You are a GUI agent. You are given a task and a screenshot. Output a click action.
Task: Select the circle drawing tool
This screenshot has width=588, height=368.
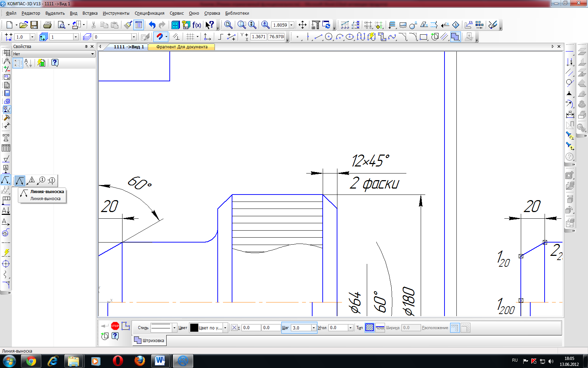click(329, 36)
